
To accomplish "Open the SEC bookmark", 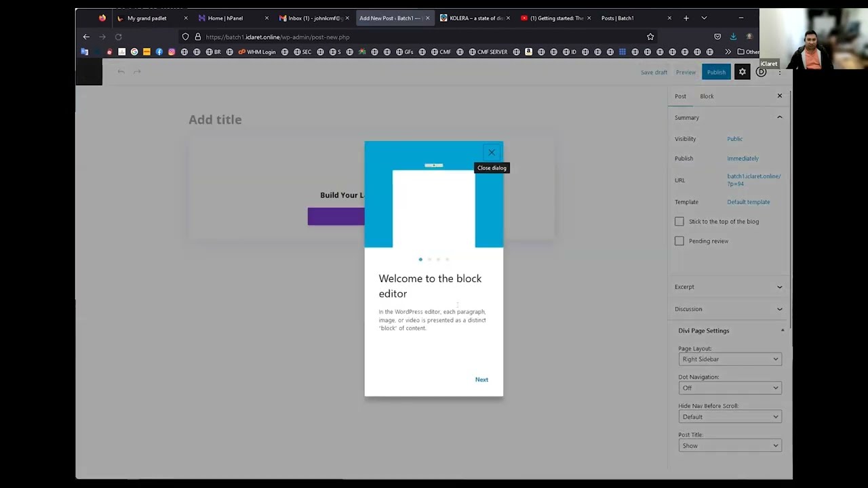I will [302, 52].
